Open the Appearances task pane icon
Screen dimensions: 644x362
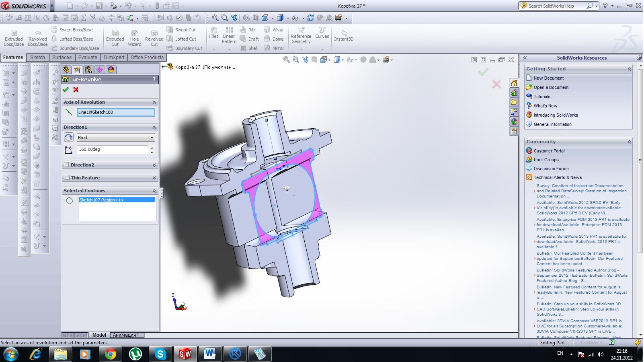pyautogui.click(x=514, y=121)
